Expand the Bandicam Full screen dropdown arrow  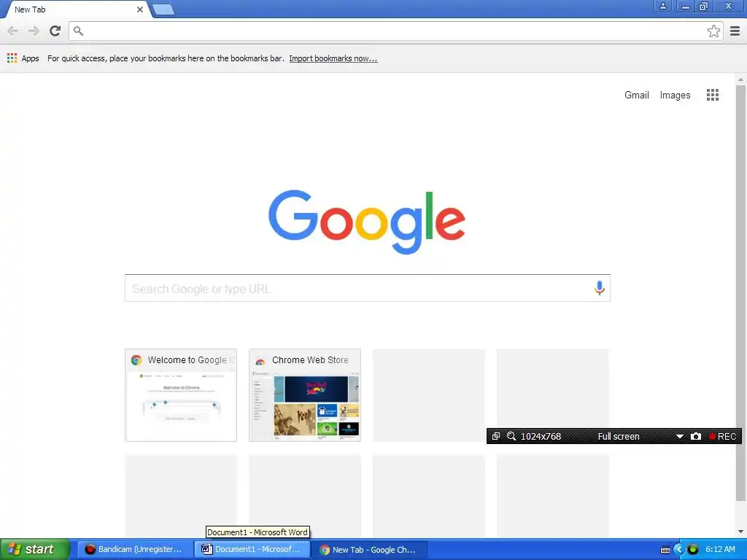pos(680,436)
